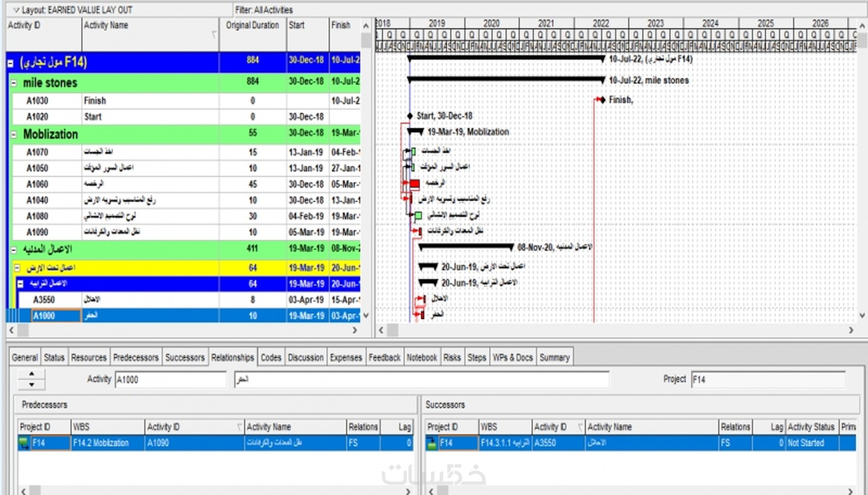Click the successor row icon beside F14
The width and height of the screenshot is (868, 495).
(x=431, y=443)
